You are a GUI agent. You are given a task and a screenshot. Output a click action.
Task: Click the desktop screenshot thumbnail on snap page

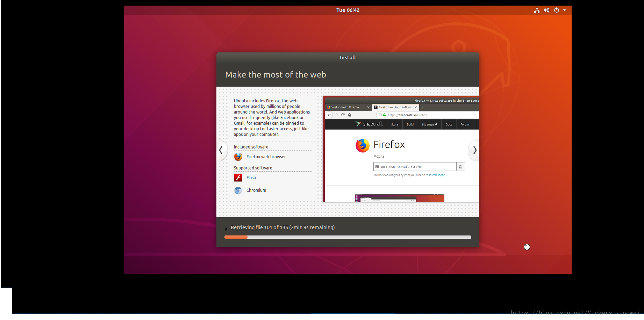400,198
